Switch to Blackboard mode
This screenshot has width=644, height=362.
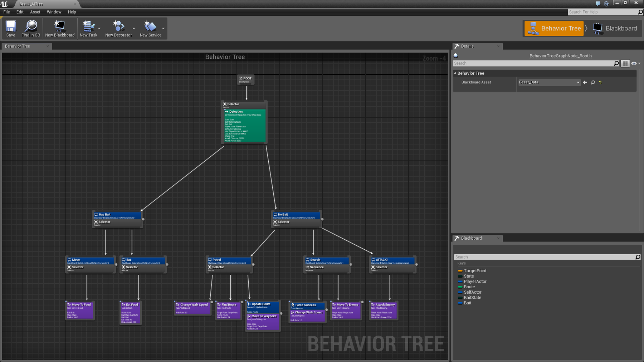615,28
